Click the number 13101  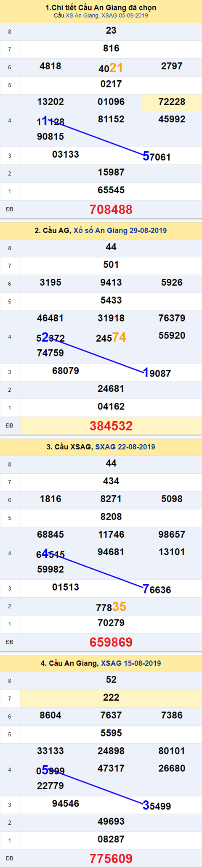coord(172,552)
